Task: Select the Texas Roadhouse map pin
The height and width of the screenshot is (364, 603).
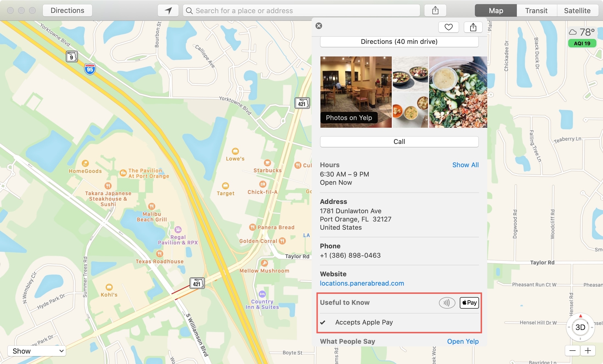Action: [x=160, y=254]
